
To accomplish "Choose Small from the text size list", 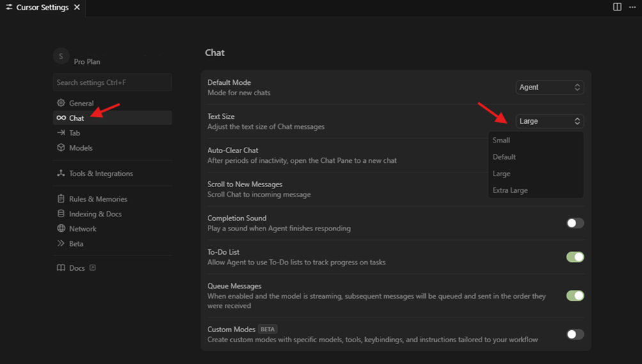I will tap(536, 140).
